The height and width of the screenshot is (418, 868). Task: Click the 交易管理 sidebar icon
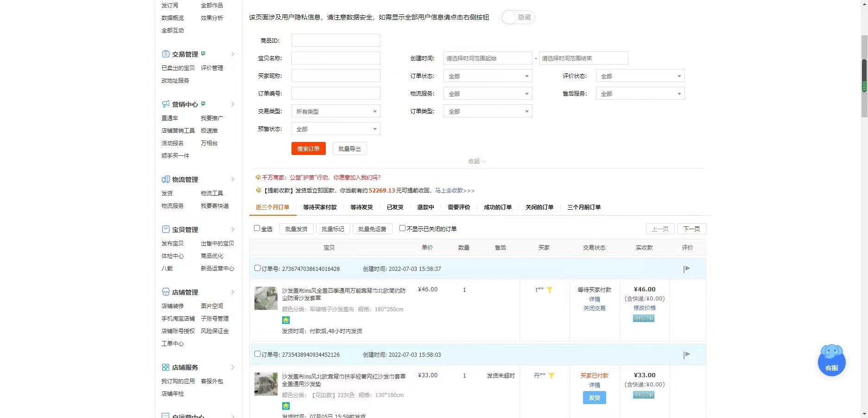tap(165, 54)
